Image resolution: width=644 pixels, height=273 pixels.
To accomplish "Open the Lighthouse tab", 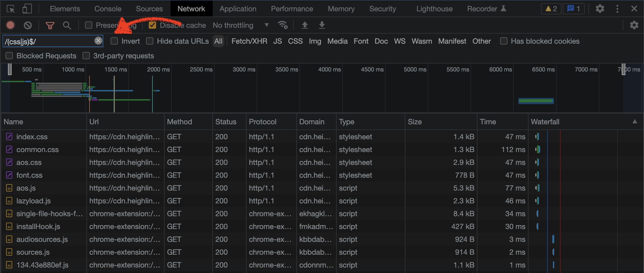I will click(x=434, y=9).
